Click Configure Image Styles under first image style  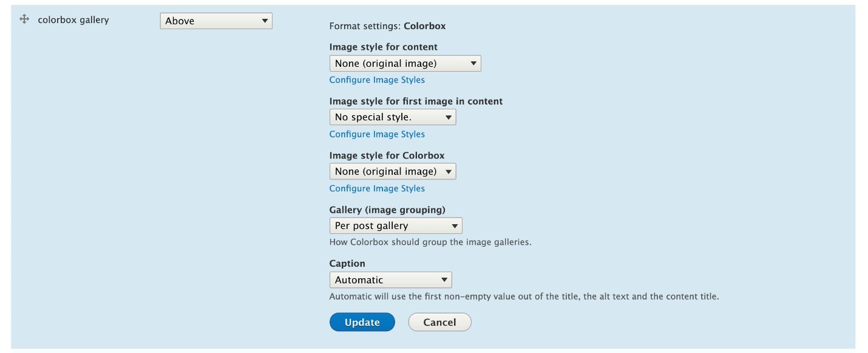(377, 134)
